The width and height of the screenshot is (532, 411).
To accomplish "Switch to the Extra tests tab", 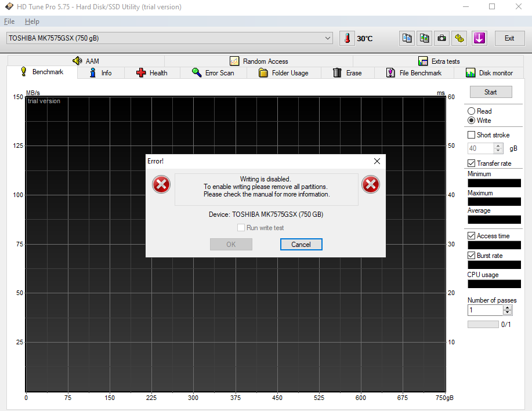I will pos(439,61).
